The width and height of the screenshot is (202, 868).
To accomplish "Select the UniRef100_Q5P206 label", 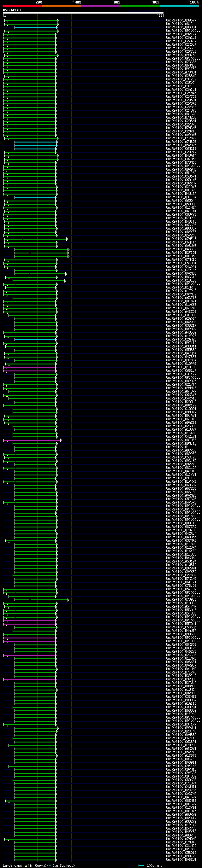I will pyautogui.click(x=181, y=236).
